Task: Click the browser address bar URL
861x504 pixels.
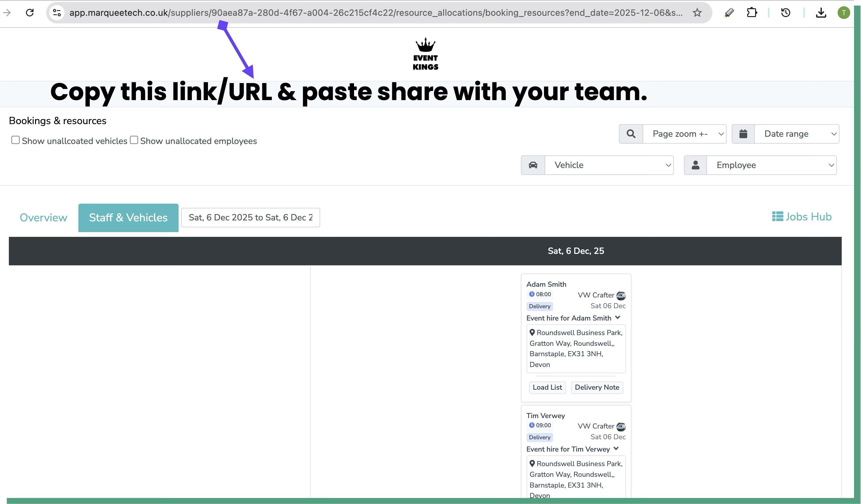Action: point(376,13)
